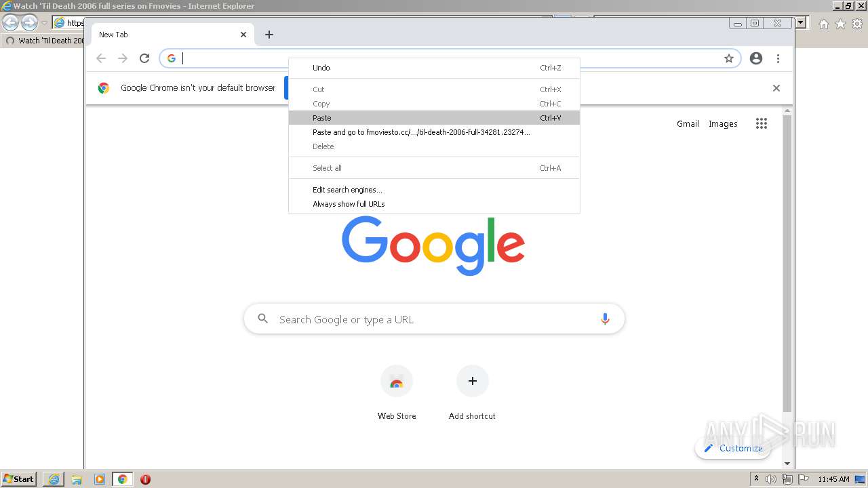Viewport: 868px width, 488px height.
Task: Close the New Tab tab
Action: (x=243, y=35)
